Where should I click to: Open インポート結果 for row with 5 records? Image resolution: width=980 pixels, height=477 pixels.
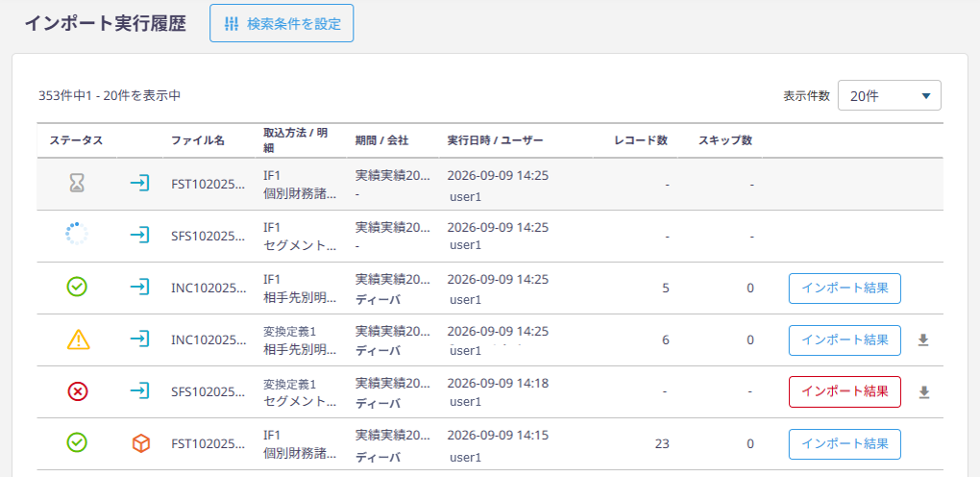pos(845,288)
